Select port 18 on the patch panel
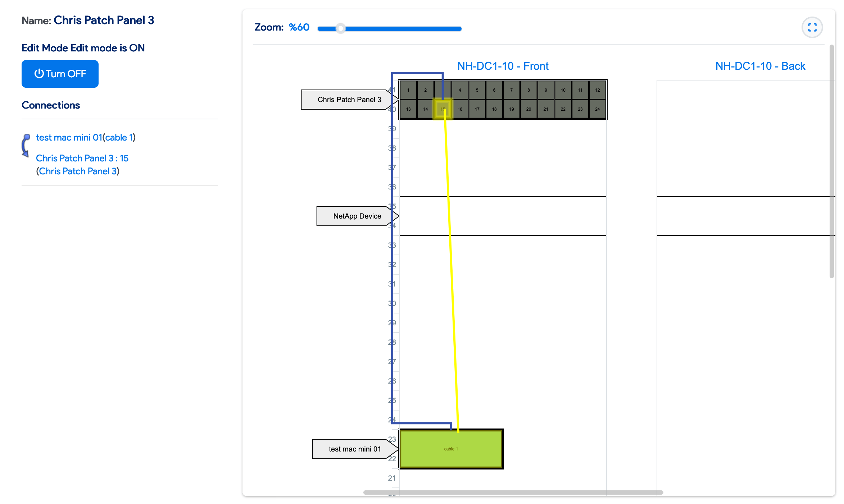 [494, 109]
